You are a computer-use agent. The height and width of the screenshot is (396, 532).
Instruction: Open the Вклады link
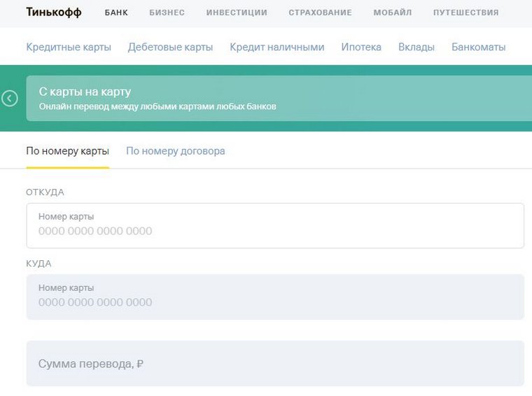pyautogui.click(x=416, y=47)
